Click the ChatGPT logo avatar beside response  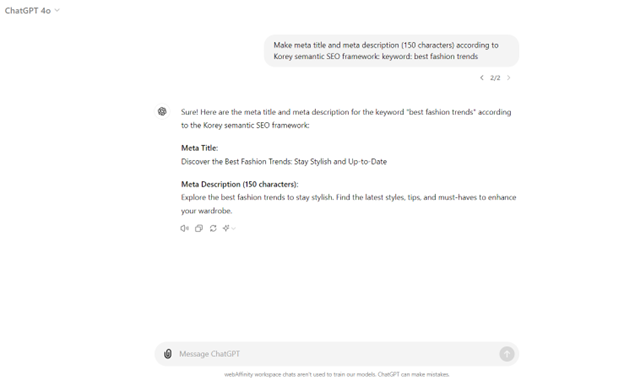tap(162, 111)
